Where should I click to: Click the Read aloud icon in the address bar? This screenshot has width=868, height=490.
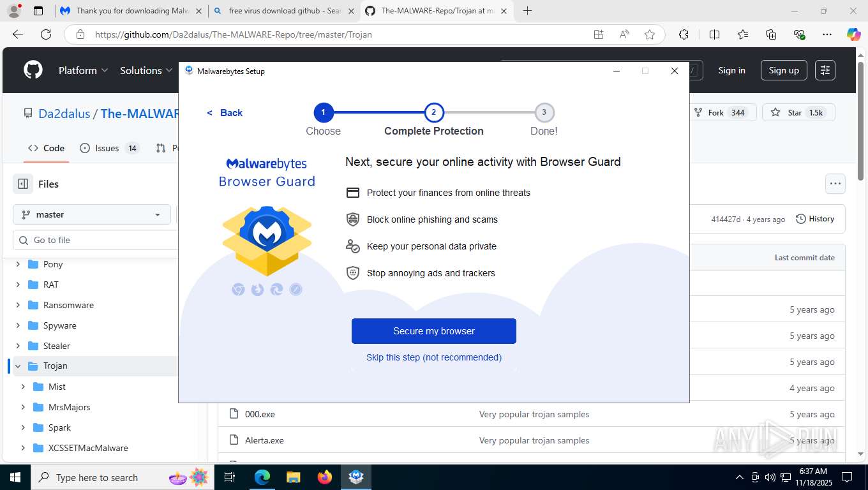tap(624, 34)
